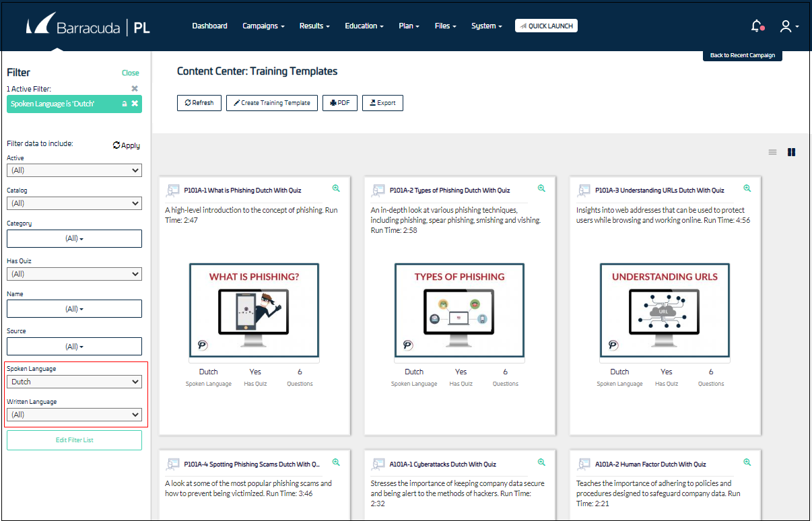
Task: Click magnifier icon on P101A-3 card
Action: (747, 188)
